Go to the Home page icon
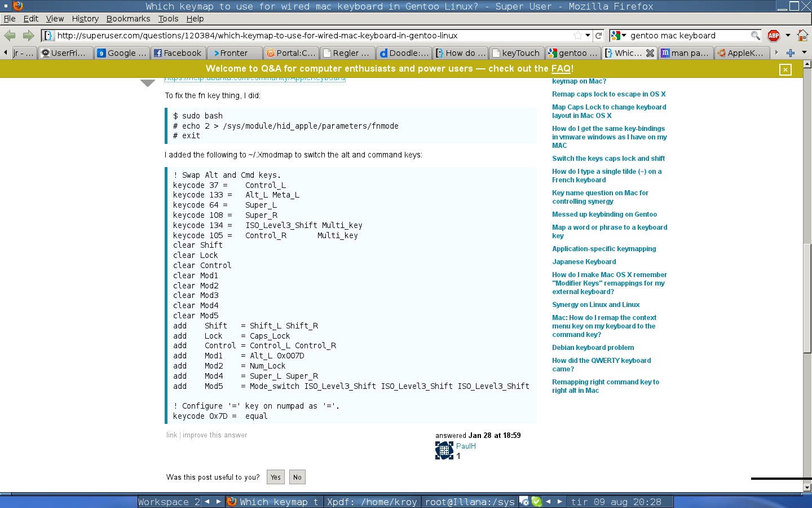The image size is (812, 508). [802, 36]
